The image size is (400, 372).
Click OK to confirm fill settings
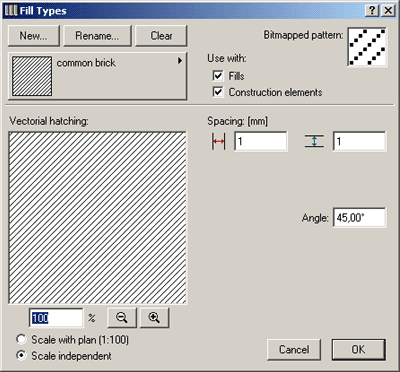click(x=358, y=349)
